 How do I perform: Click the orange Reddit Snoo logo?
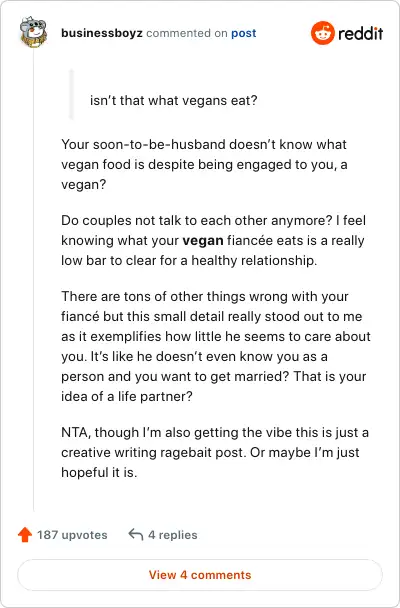[x=322, y=33]
